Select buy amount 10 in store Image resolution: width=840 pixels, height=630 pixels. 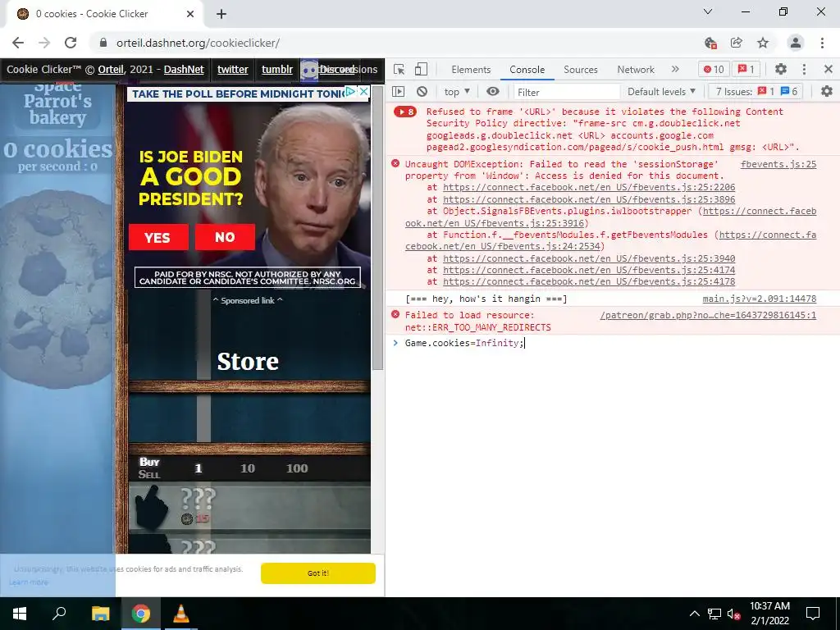click(x=248, y=468)
